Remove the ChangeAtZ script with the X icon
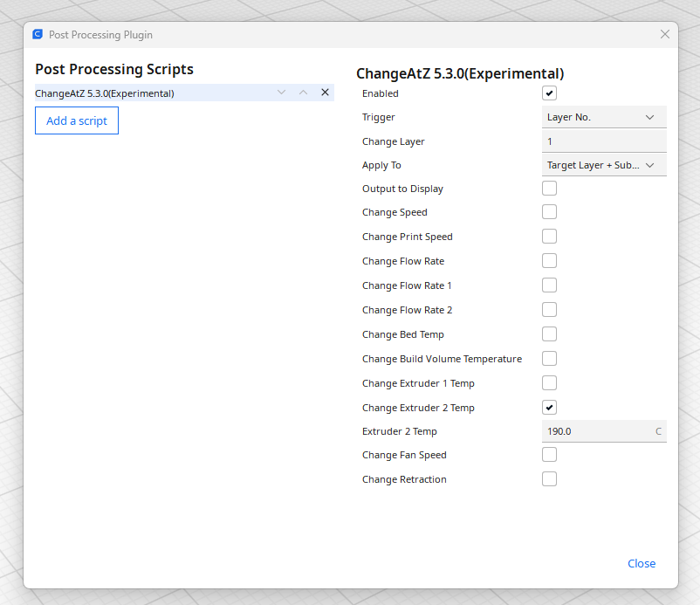Viewport: 700px width, 605px height. [x=325, y=92]
